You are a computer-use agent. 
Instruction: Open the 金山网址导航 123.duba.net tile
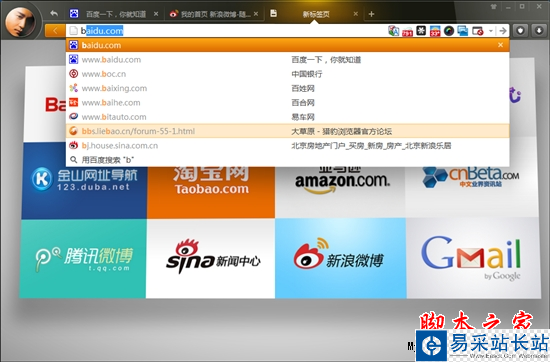84,180
